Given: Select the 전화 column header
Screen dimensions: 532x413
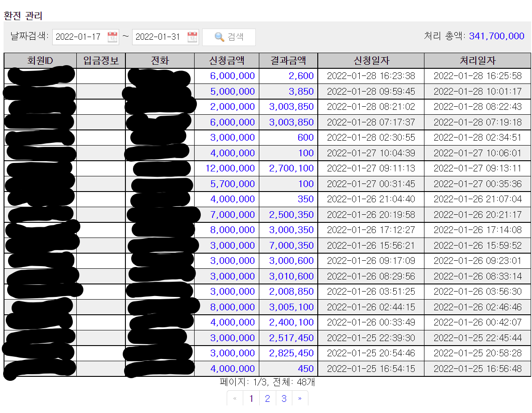Looking at the screenshot, I should (160, 61).
